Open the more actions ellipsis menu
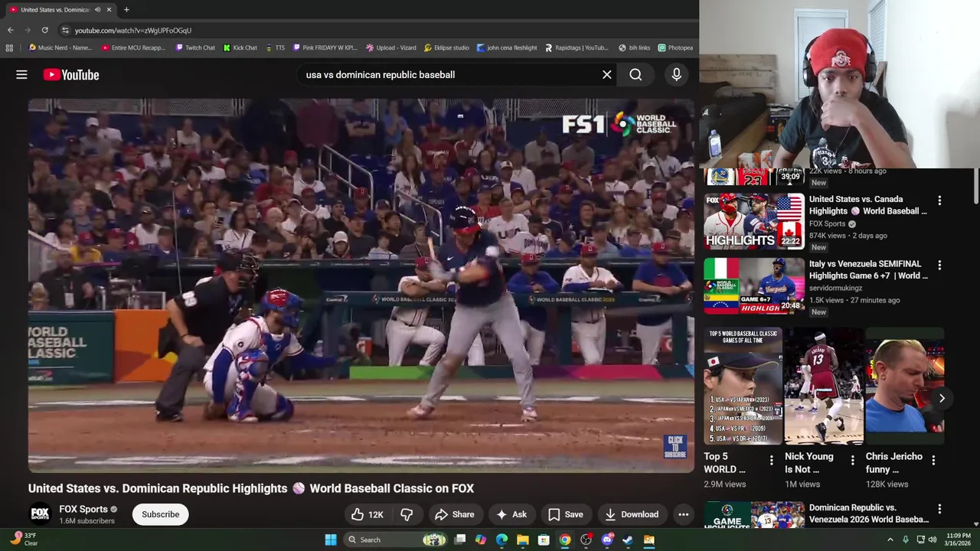The height and width of the screenshot is (551, 980). click(684, 514)
